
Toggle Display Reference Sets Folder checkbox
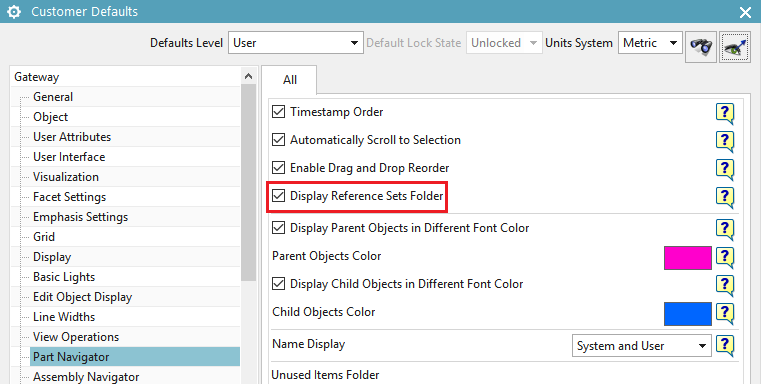click(x=279, y=196)
